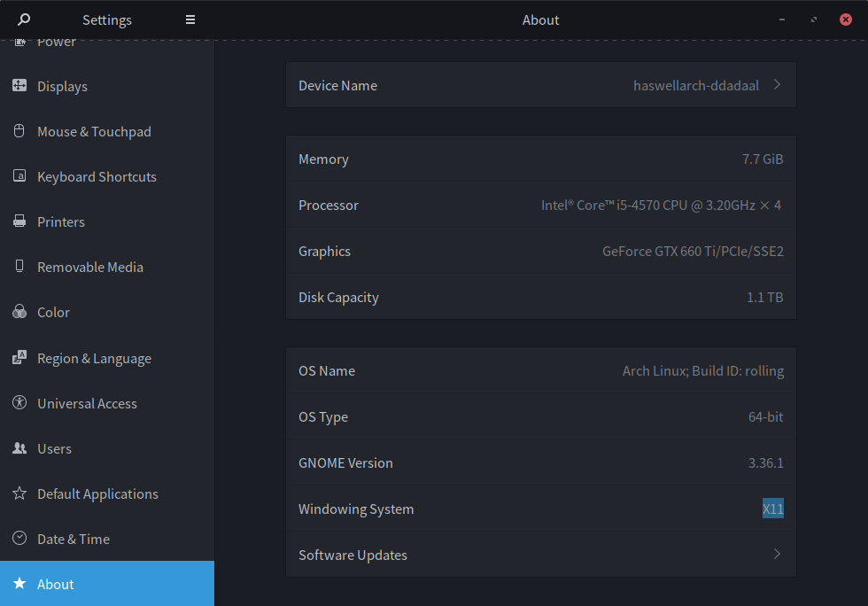
Task: Open the hamburger menu in the titlebar
Action: [x=190, y=19]
